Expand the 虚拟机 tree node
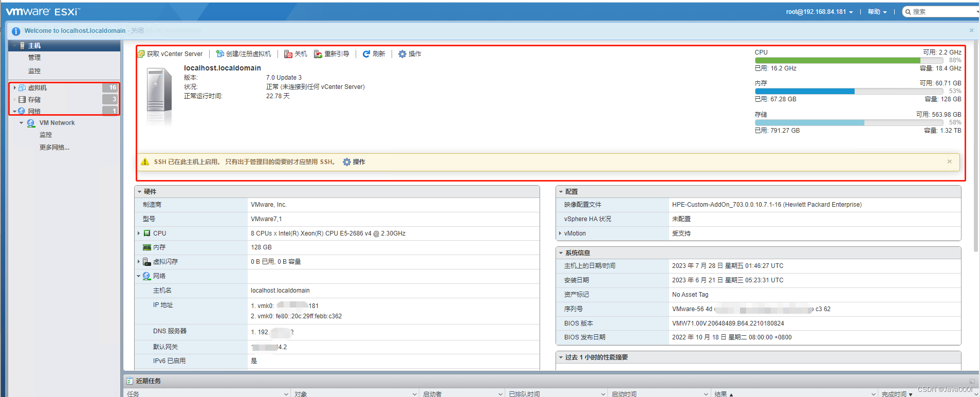980x397 pixels. pyautogui.click(x=14, y=88)
